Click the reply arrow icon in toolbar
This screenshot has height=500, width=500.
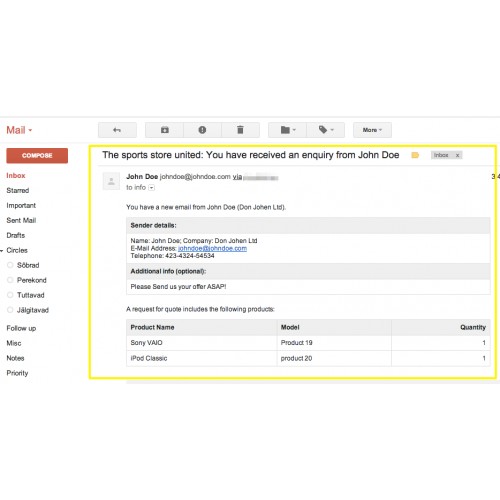[x=117, y=130]
